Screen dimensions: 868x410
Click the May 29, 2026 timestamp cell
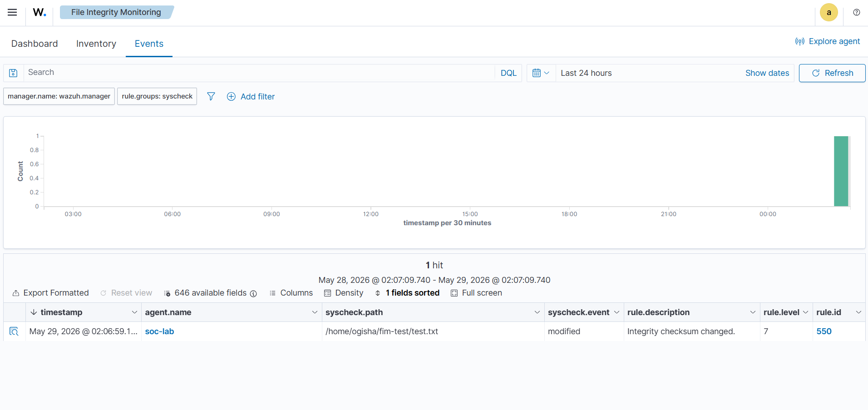[84, 331]
